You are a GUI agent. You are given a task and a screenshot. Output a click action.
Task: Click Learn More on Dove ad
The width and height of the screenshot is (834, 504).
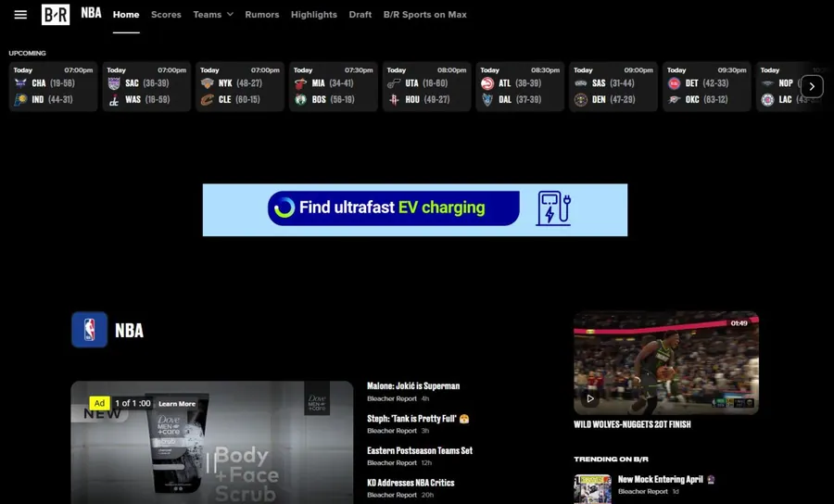pos(177,404)
